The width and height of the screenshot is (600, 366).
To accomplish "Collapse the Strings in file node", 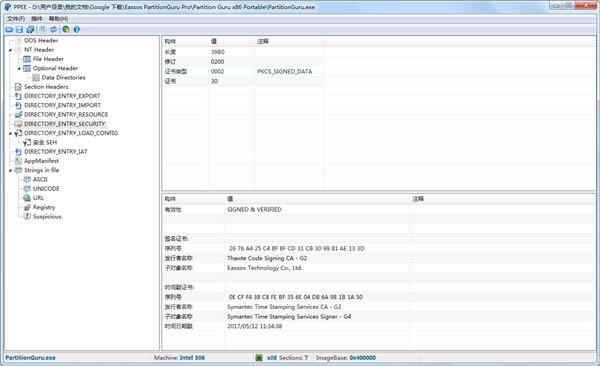I will coord(10,170).
